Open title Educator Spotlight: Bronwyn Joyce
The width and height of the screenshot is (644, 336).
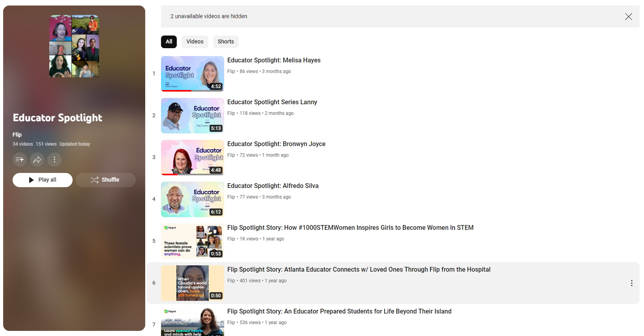pos(276,144)
